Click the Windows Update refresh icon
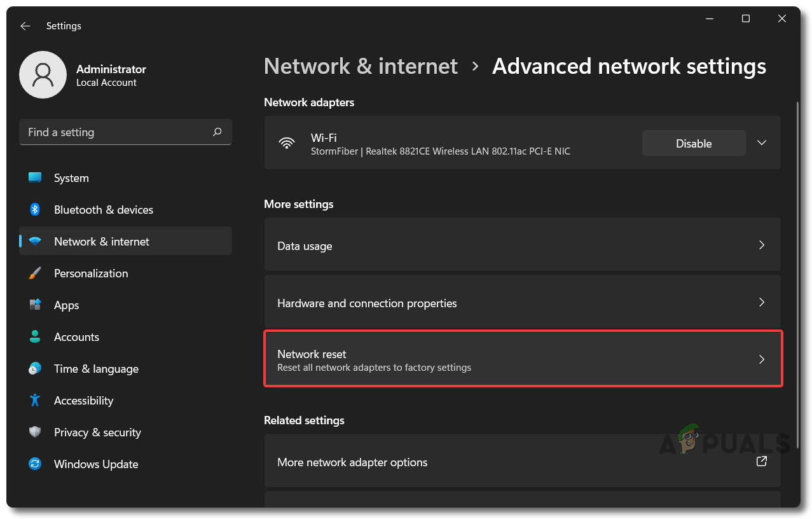 35,464
